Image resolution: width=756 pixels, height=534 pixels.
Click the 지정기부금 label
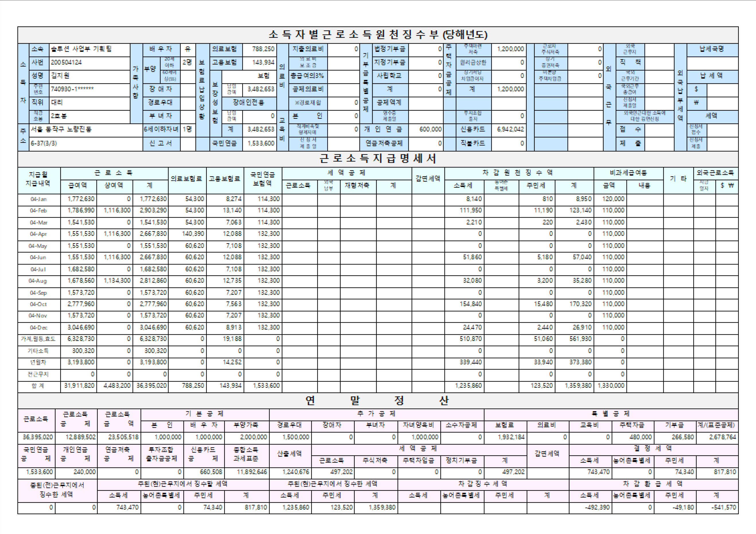point(389,62)
